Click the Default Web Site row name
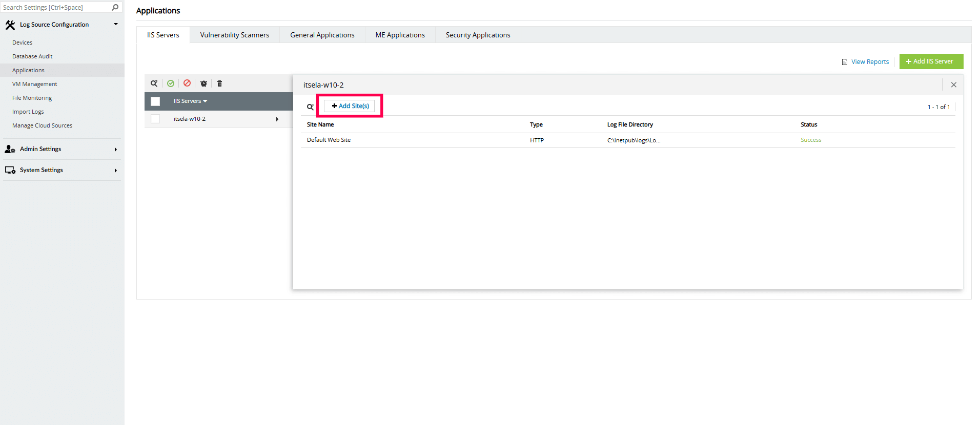The height and width of the screenshot is (425, 980). click(x=329, y=140)
